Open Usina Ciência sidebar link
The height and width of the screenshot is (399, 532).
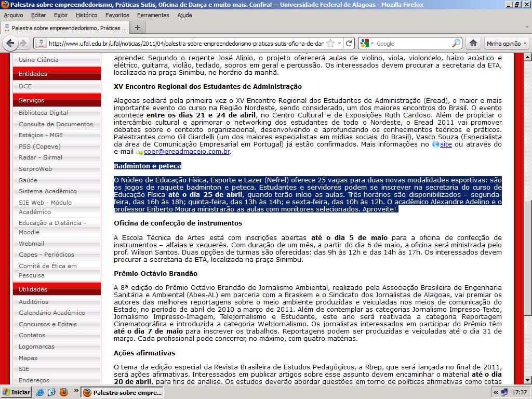[x=38, y=60]
